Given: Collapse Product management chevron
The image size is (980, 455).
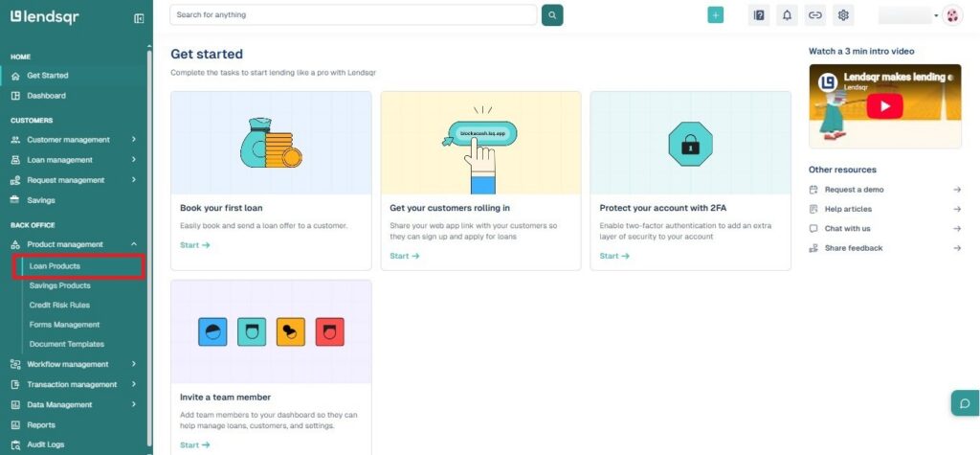Looking at the screenshot, I should click(x=134, y=244).
